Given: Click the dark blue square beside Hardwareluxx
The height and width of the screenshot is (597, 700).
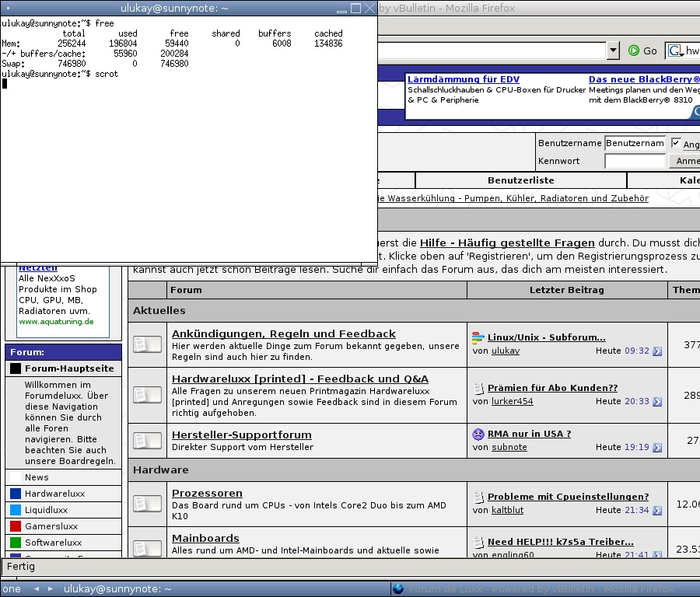Looking at the screenshot, I should pos(16,494).
